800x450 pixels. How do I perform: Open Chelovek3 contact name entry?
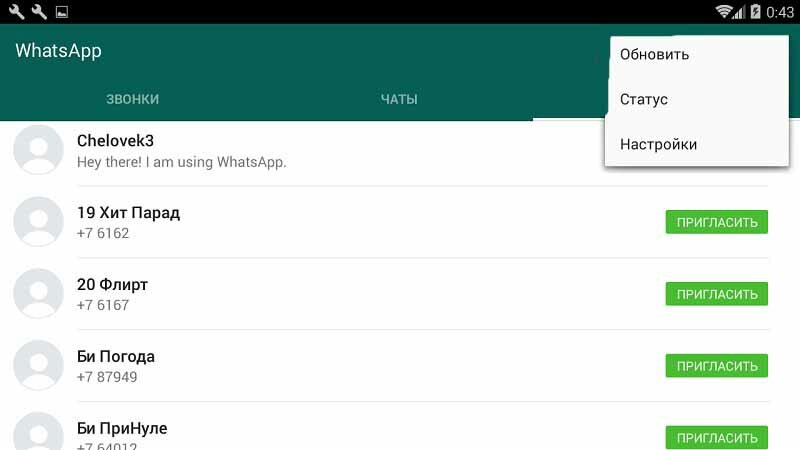pyautogui.click(x=116, y=141)
